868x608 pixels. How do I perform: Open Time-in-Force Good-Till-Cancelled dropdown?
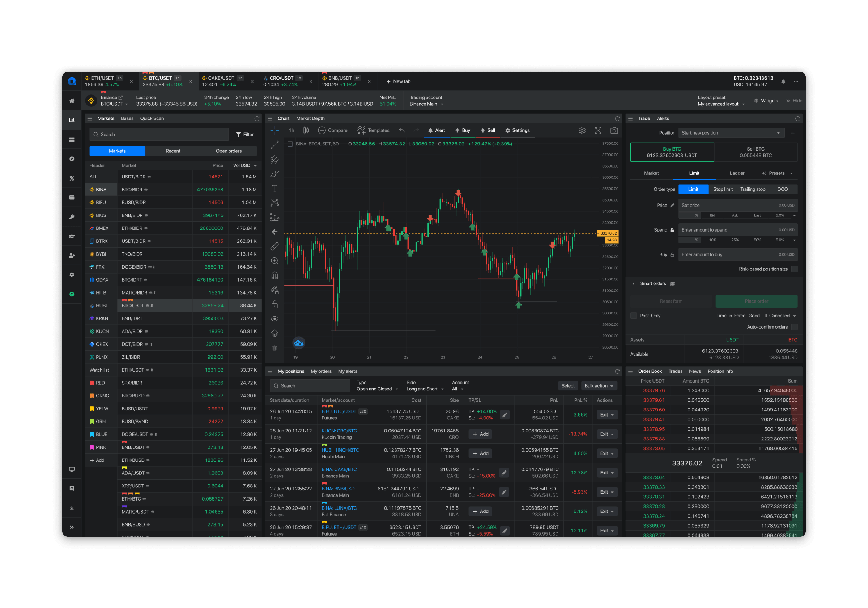[757, 316]
